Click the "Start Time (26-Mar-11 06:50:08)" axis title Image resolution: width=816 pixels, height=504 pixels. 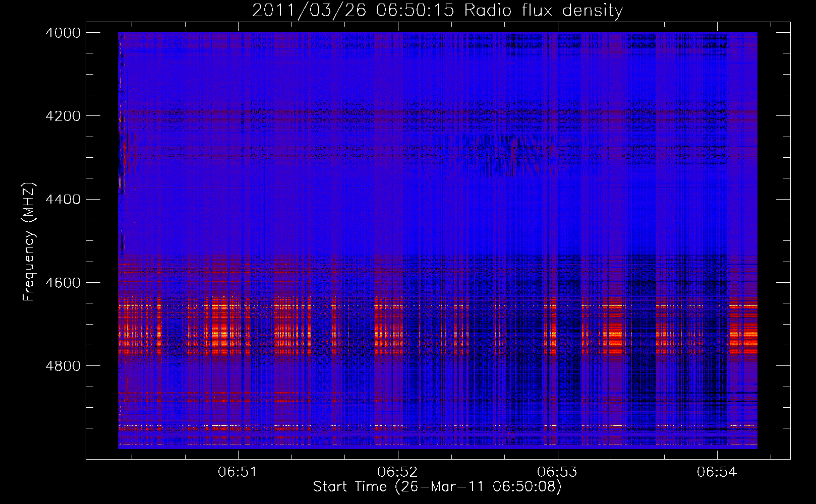pos(437,487)
